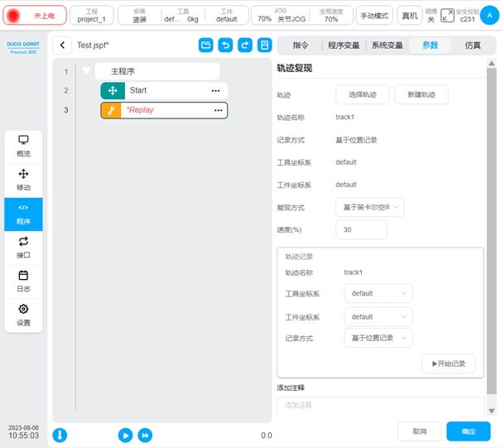Open the Settings gear in sidebar
This screenshot has width=501, height=448.
tap(23, 315)
